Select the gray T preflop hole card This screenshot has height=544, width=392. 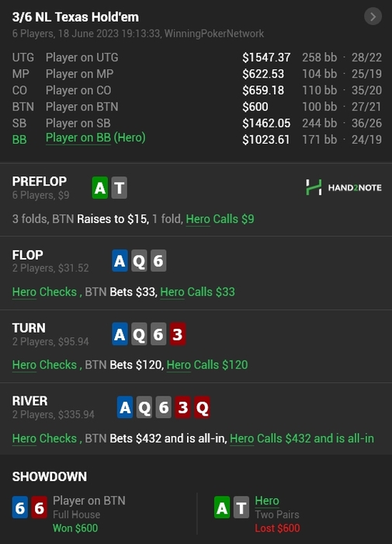[x=120, y=188]
